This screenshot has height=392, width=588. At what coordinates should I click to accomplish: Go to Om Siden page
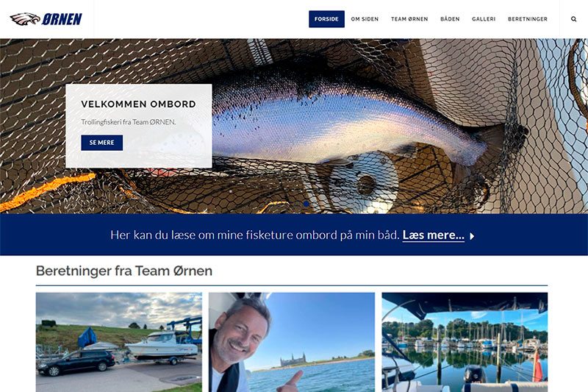[365, 19]
